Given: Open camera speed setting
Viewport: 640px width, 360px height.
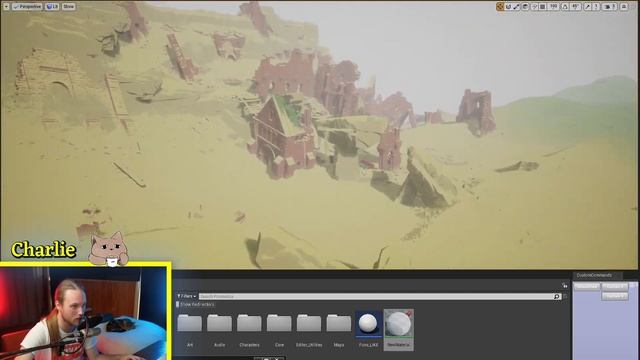Looking at the screenshot, I should pyautogui.click(x=610, y=7).
